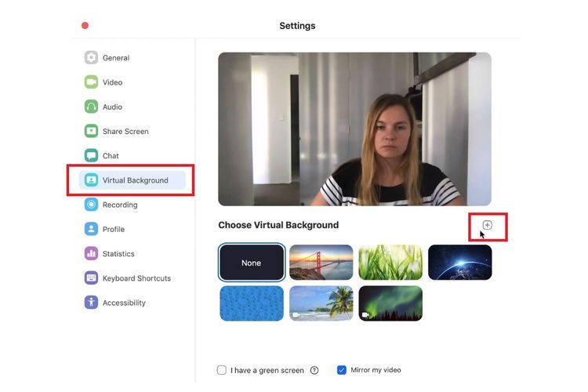Click the Audio headphones icon

tap(91, 107)
